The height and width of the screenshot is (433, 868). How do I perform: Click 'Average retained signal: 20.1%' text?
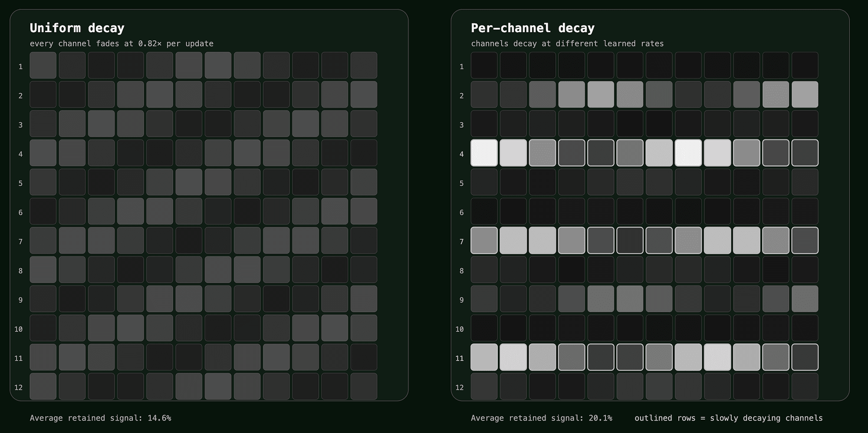tap(542, 418)
